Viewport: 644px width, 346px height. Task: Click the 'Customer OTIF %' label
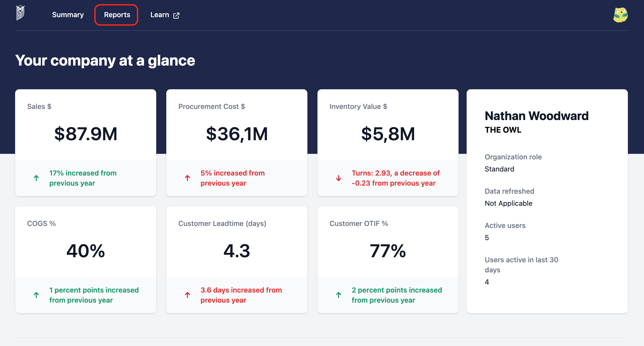359,223
